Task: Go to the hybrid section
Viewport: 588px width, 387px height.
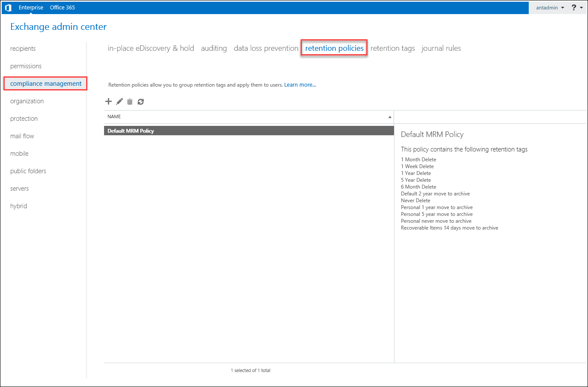Action: 19,206
